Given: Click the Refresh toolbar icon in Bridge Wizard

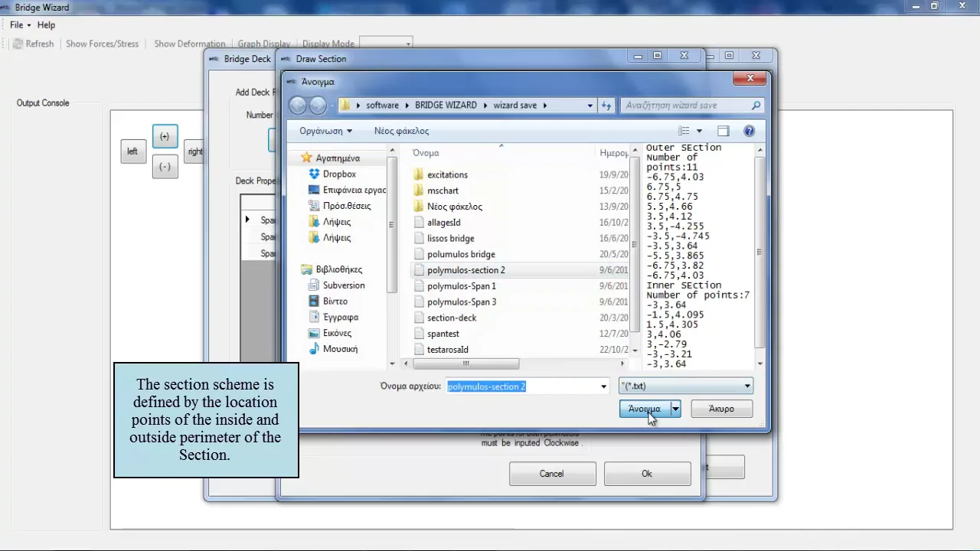Looking at the screenshot, I should point(18,44).
